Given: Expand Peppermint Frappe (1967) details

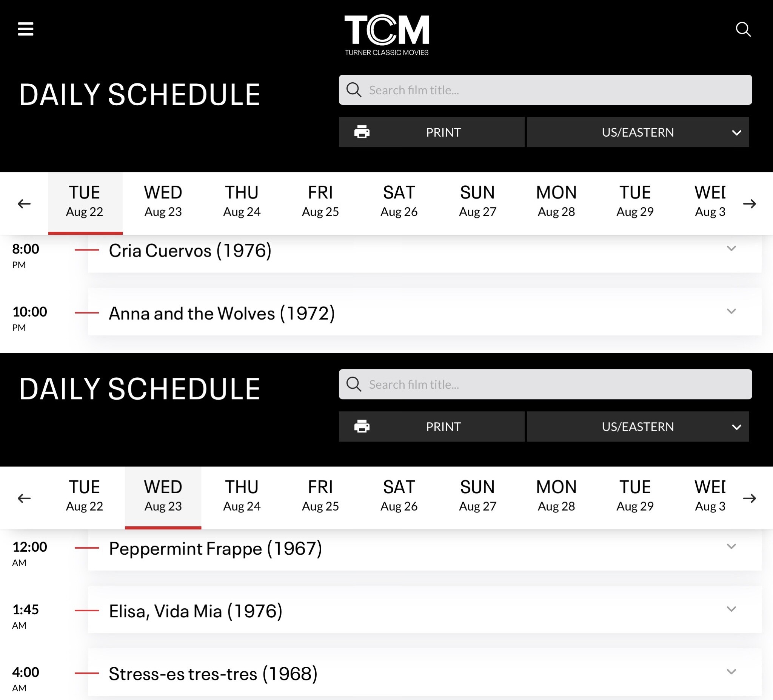Looking at the screenshot, I should coord(731,546).
